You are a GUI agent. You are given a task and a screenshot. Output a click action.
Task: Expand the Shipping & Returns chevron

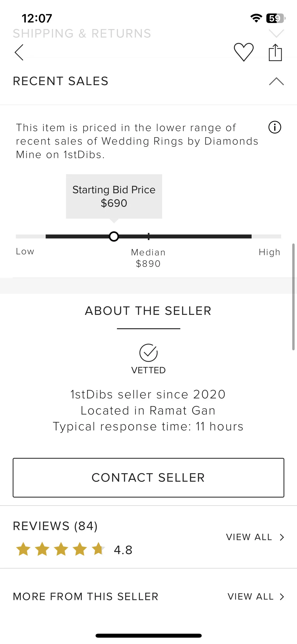[x=276, y=33]
